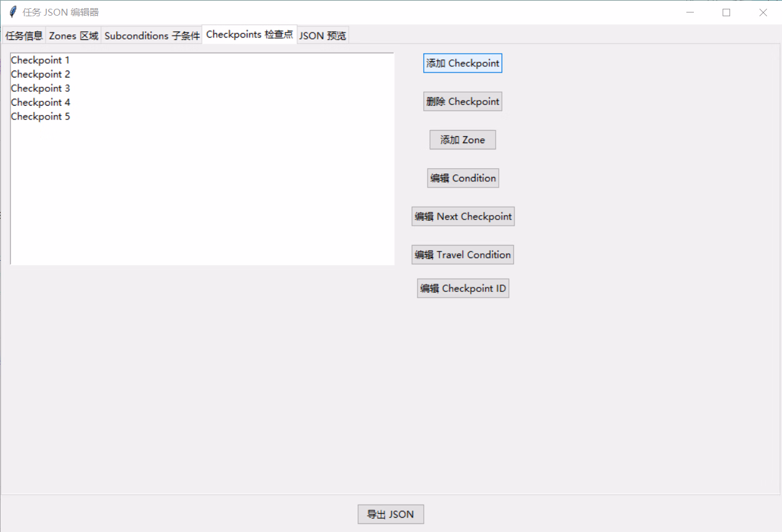Select Checkpoint 1 in the list

(202, 61)
